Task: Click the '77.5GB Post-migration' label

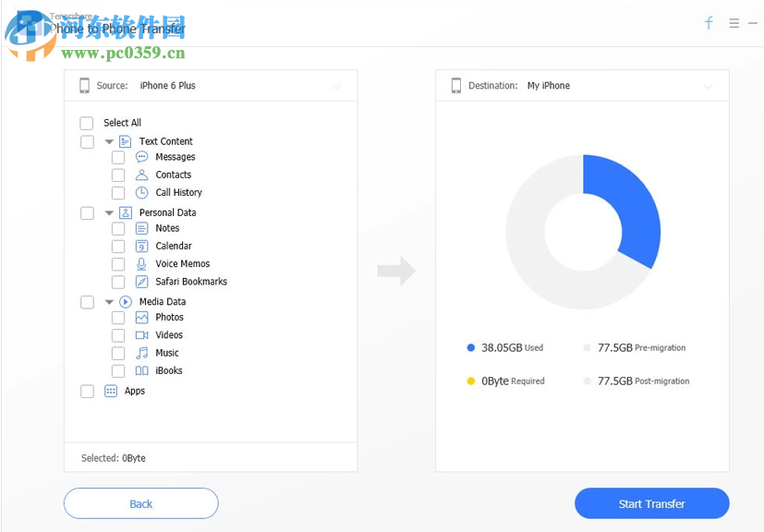Action: click(x=644, y=381)
